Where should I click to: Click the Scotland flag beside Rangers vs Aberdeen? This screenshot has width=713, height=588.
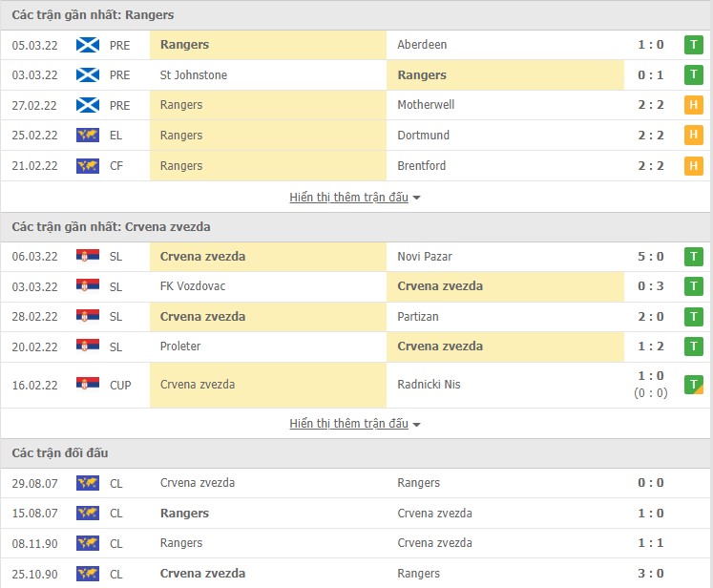[x=88, y=45]
